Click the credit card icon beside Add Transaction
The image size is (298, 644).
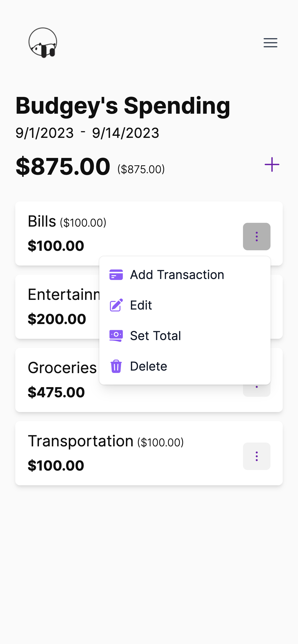point(116,275)
